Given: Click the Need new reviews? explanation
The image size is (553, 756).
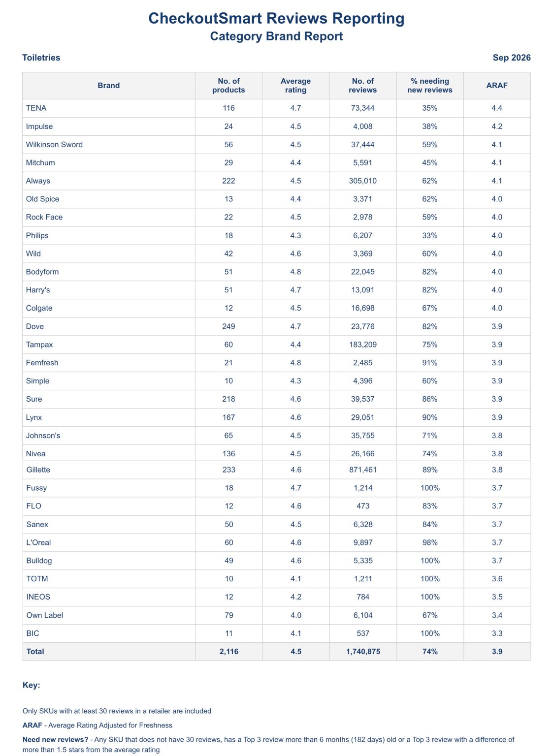Looking at the screenshot, I should [x=268, y=745].
